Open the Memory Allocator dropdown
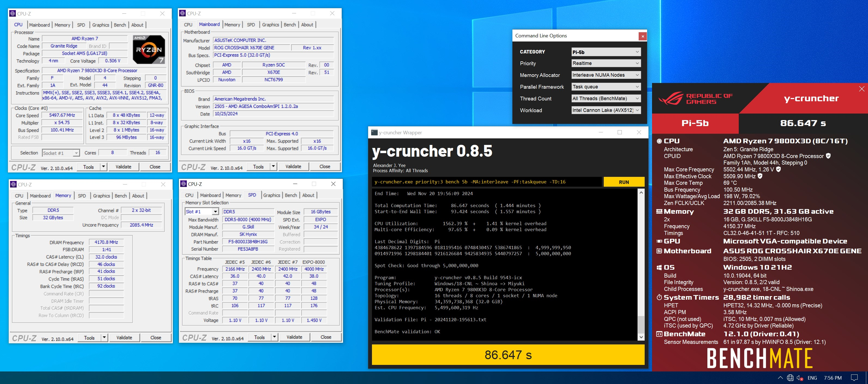 [606, 75]
